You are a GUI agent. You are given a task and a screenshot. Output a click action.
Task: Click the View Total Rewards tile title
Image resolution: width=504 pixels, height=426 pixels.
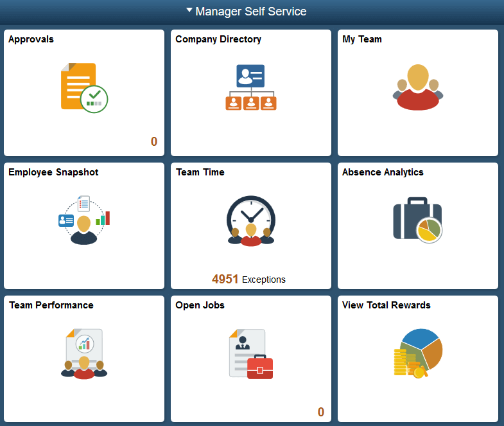(x=387, y=305)
